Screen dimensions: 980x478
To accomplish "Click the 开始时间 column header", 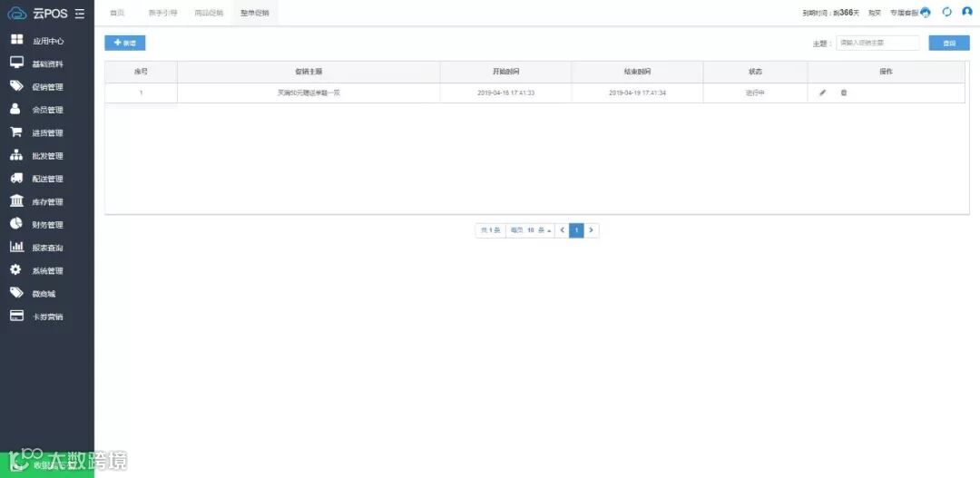I will click(x=505, y=72).
